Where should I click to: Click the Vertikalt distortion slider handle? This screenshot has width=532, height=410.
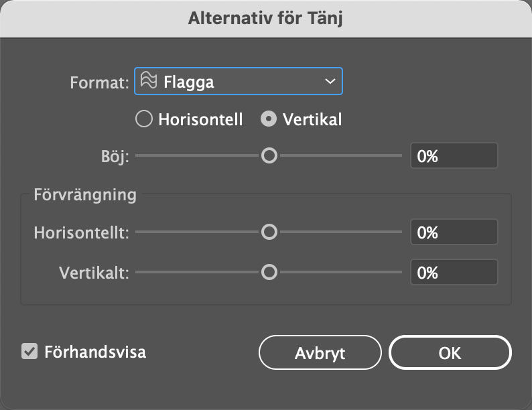(x=269, y=272)
